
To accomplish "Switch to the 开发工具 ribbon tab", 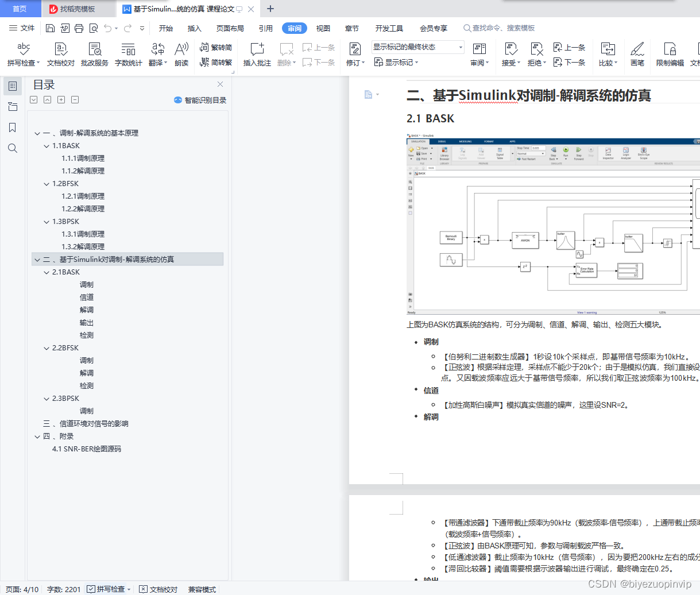I will (389, 28).
